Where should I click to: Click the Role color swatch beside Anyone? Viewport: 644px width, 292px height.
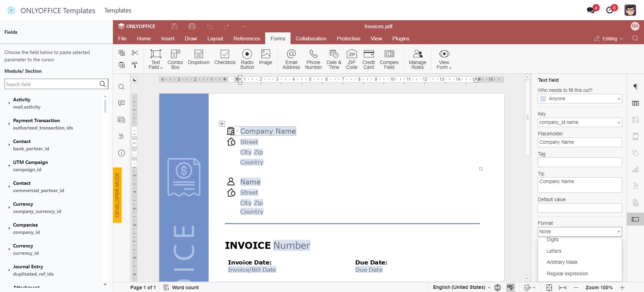click(543, 99)
